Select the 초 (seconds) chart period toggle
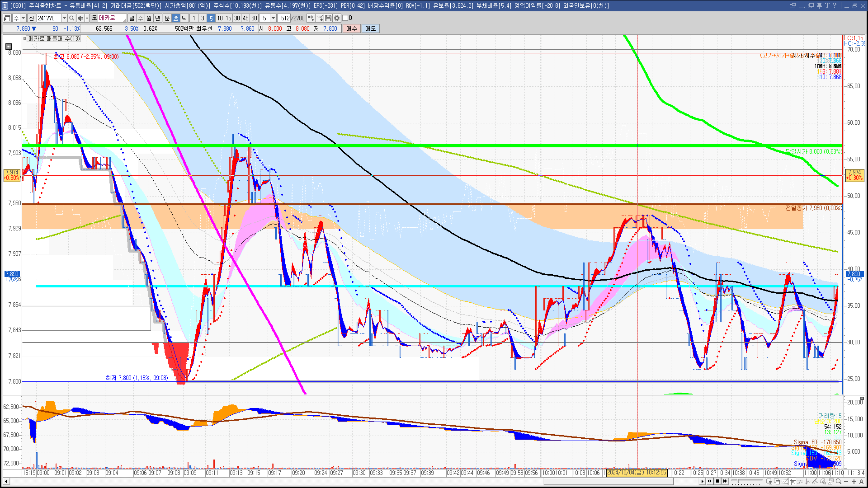The image size is (868, 488). pyautogui.click(x=176, y=18)
